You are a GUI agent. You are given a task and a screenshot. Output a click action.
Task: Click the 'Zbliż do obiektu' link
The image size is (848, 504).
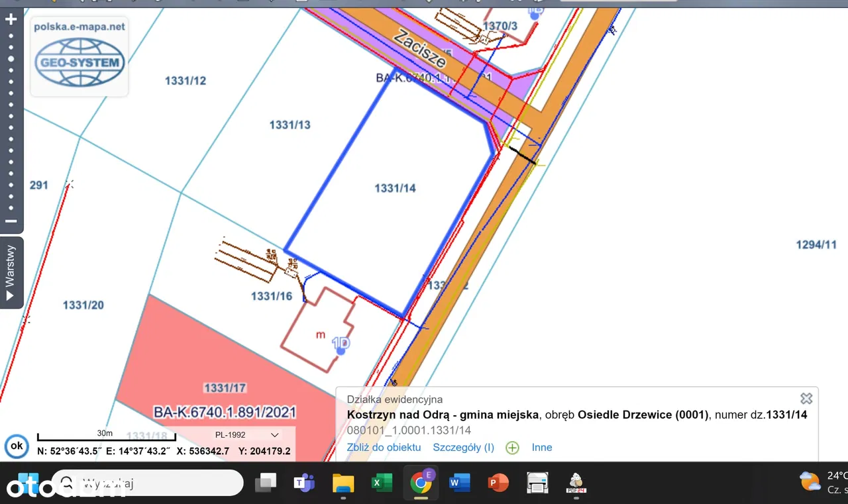(x=384, y=448)
